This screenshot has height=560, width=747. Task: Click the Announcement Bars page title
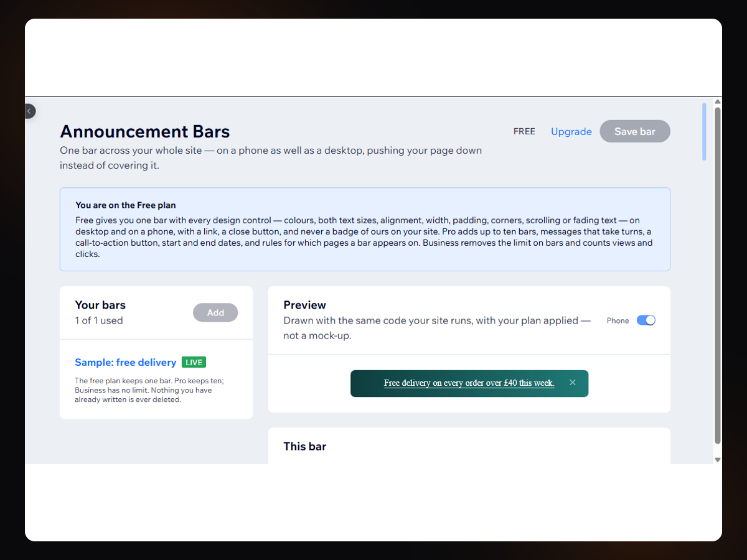pos(145,131)
